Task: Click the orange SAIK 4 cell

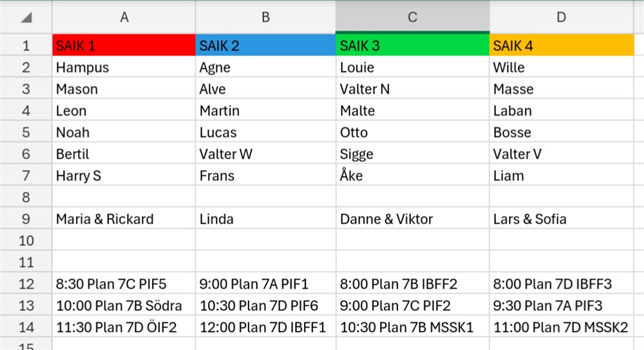Action: [x=562, y=45]
